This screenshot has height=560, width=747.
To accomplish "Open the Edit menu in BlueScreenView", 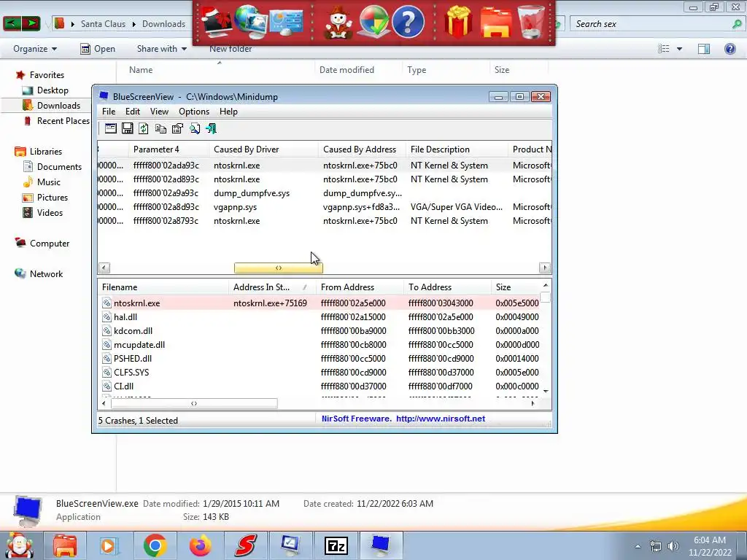I will (133, 112).
